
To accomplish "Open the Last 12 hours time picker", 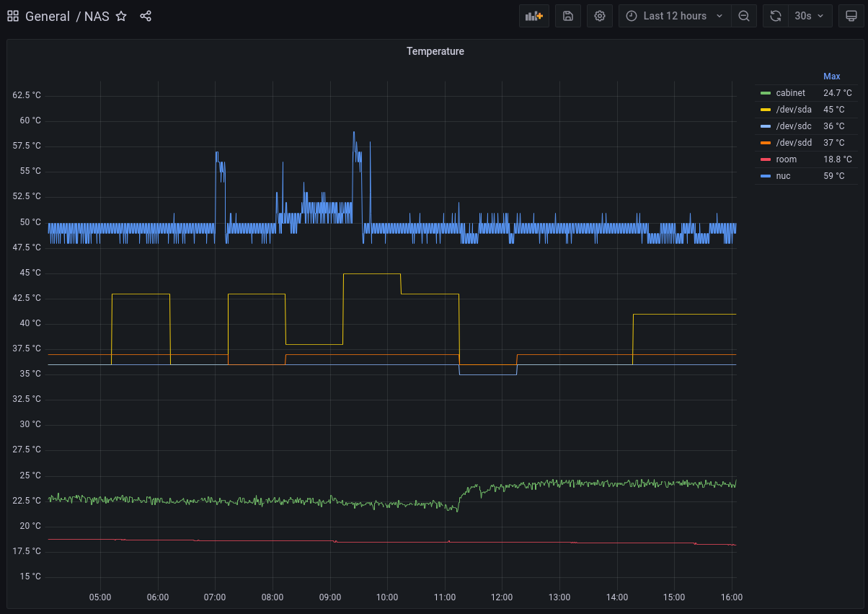I will click(675, 16).
